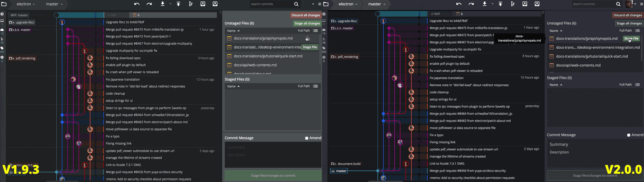Open Pull options arrow in right window toolbar
Image resolution: width=644 pixels, height=182 pixels.
click(493, 4)
